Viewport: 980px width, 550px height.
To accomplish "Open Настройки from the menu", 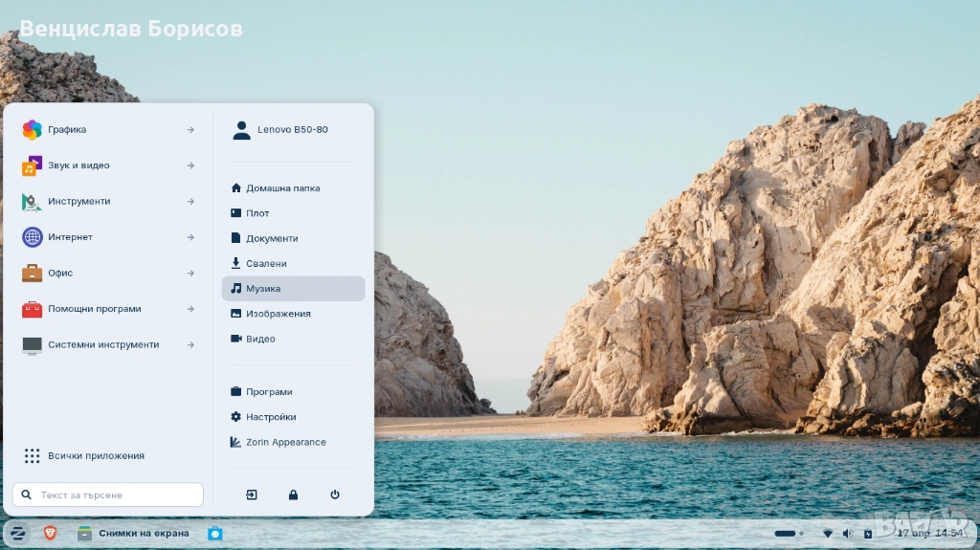I will tap(271, 417).
